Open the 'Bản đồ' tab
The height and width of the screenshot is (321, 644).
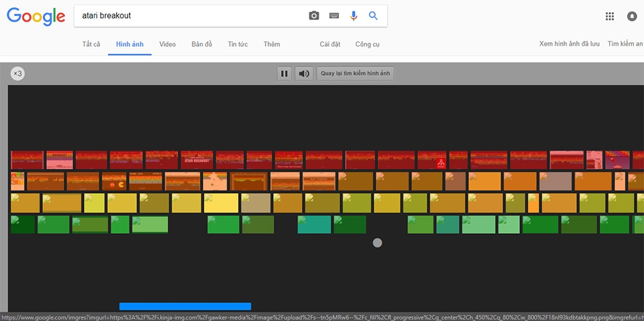202,44
